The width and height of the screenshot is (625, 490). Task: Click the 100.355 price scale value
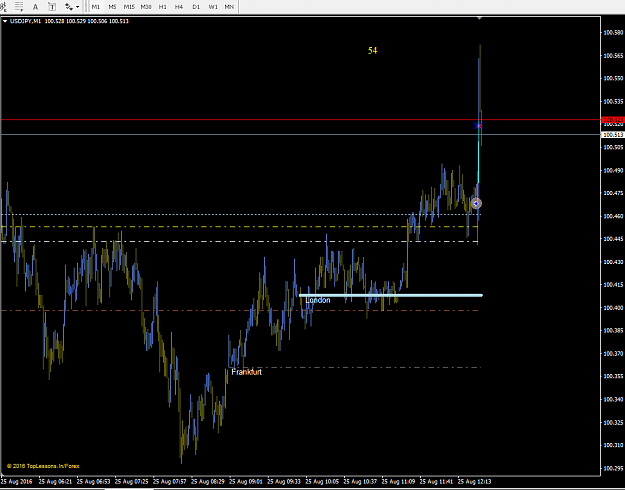coord(614,376)
